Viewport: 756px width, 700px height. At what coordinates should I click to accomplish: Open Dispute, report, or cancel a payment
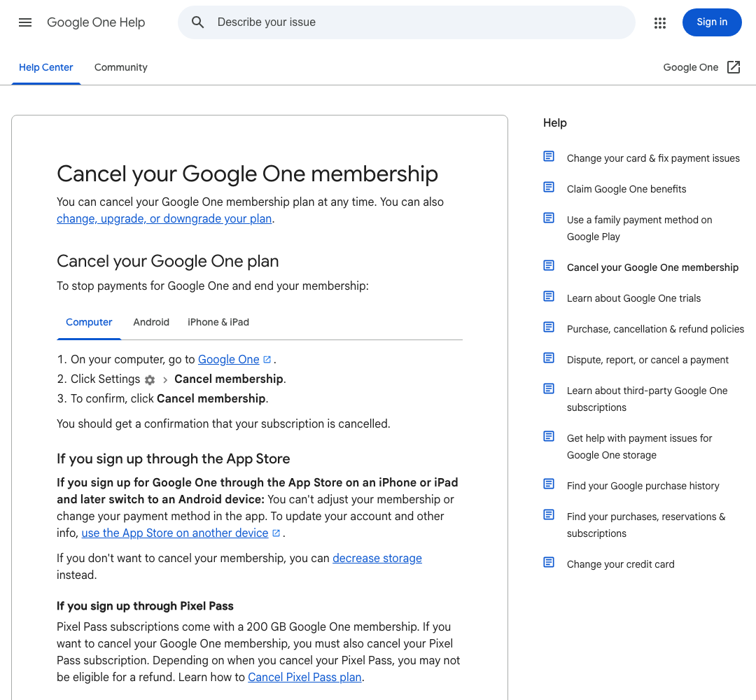tap(647, 360)
